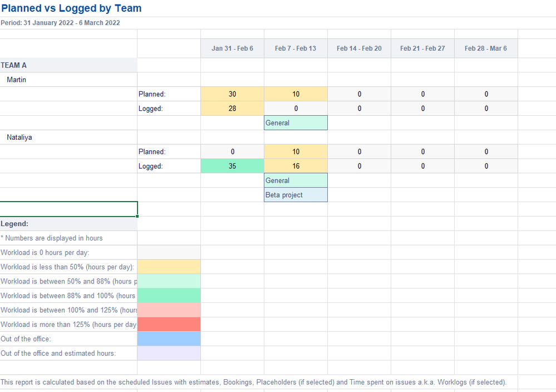
Task: Click the Beta project tag
Action: 296,195
